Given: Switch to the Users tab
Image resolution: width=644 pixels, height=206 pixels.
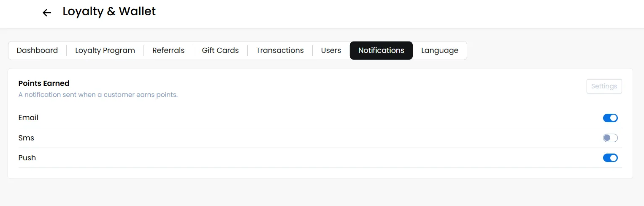Looking at the screenshot, I should point(331,50).
